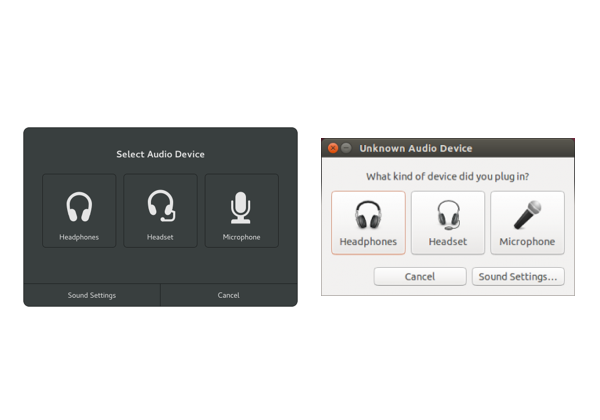Choose the Headset icon in the dark dialog
The height and width of the screenshot is (420, 600).
[160, 206]
